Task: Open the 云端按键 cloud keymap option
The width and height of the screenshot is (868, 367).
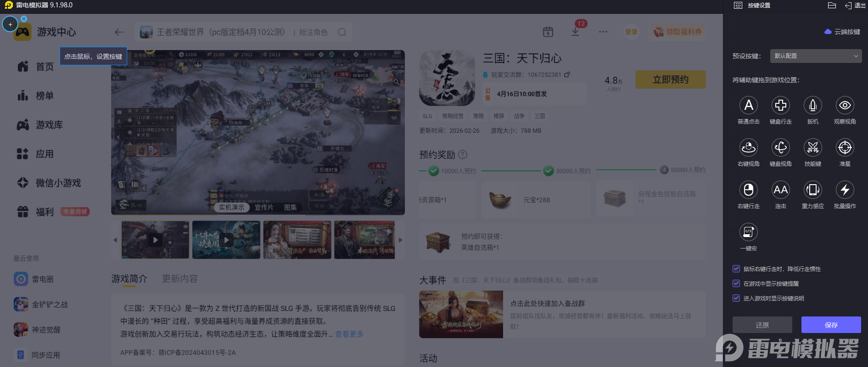Action: coord(842,32)
